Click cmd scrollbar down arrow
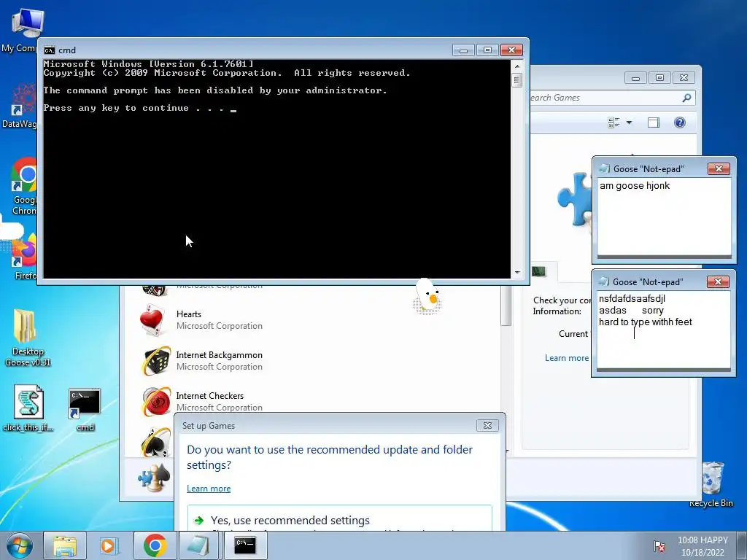Screen dimensions: 747x560 (x=517, y=273)
